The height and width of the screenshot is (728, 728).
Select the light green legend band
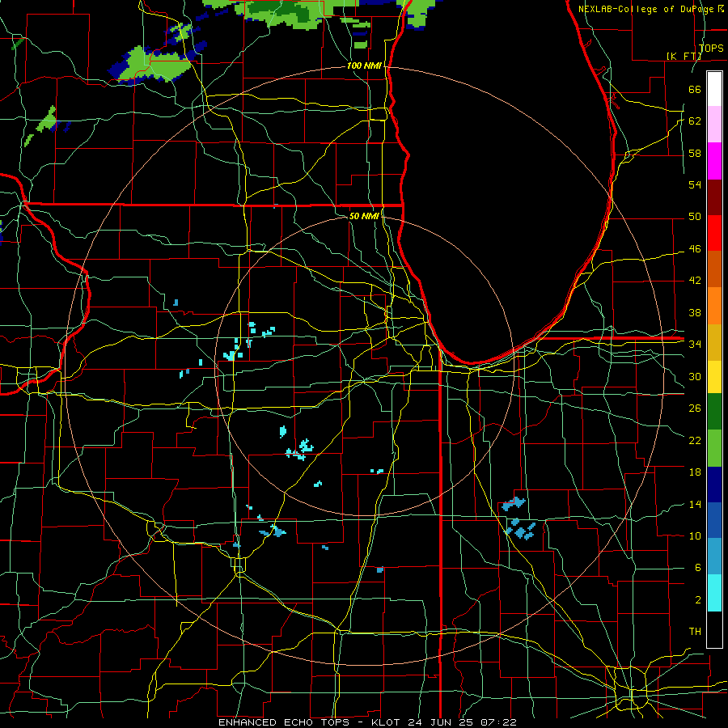[714, 447]
